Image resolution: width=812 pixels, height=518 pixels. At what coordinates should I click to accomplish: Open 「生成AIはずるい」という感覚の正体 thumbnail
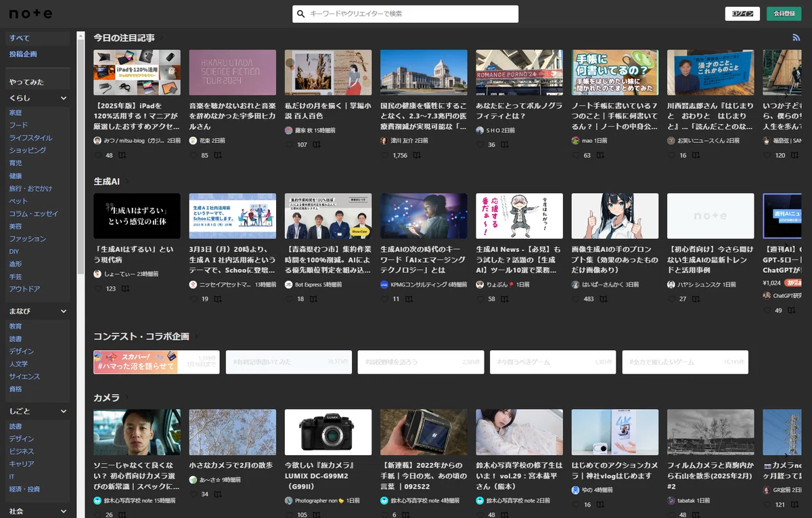pyautogui.click(x=137, y=216)
